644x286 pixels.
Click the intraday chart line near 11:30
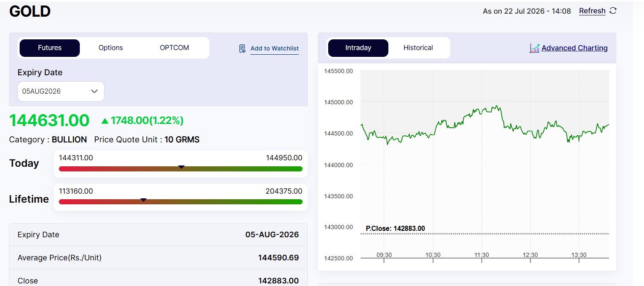tap(482, 112)
